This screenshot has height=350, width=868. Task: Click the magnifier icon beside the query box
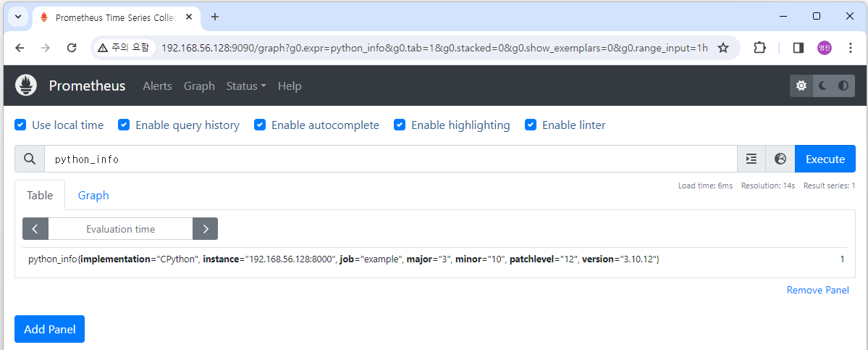tap(30, 159)
